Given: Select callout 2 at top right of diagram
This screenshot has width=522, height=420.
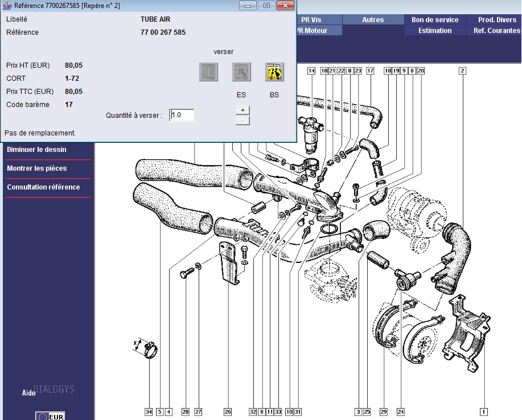Looking at the screenshot, I should pos(462,71).
